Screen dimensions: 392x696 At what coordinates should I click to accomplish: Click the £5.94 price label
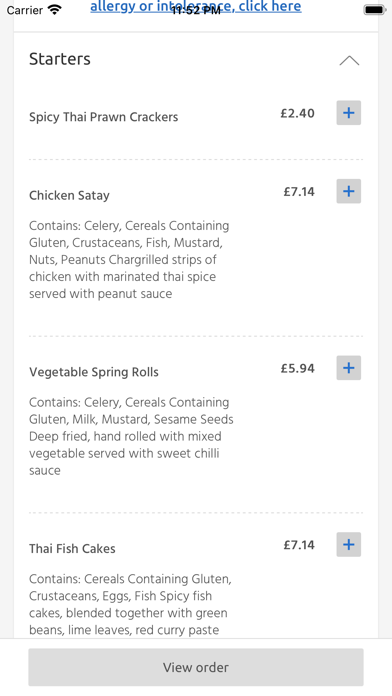tap(297, 368)
